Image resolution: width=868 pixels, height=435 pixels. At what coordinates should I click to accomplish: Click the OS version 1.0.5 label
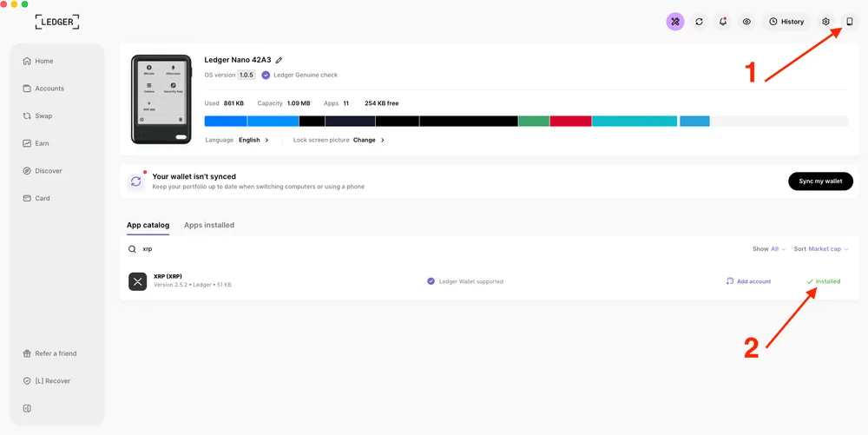[x=230, y=75]
